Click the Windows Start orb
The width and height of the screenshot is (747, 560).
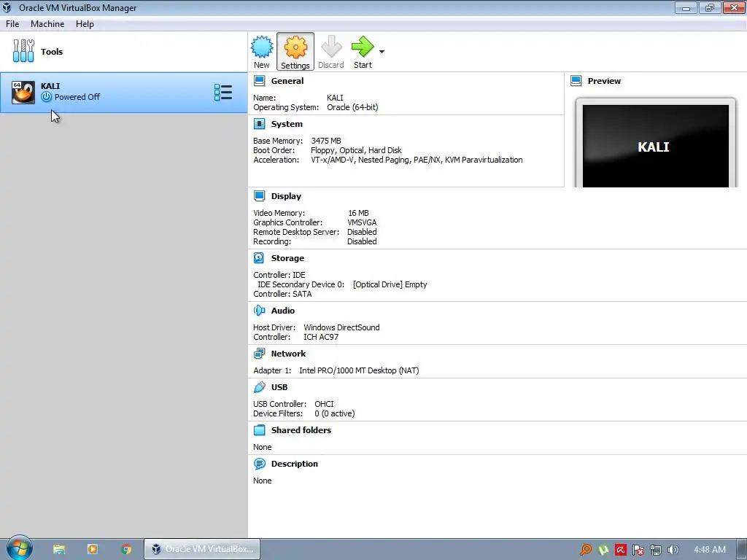(19, 548)
